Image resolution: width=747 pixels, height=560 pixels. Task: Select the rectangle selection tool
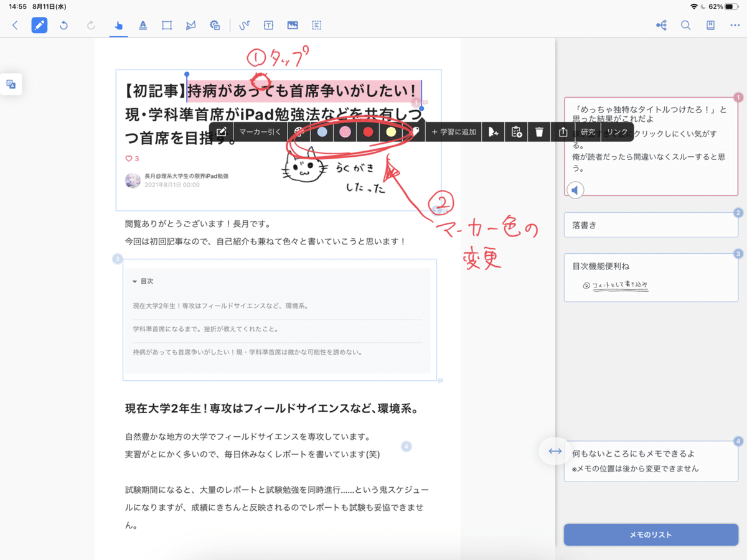(166, 26)
